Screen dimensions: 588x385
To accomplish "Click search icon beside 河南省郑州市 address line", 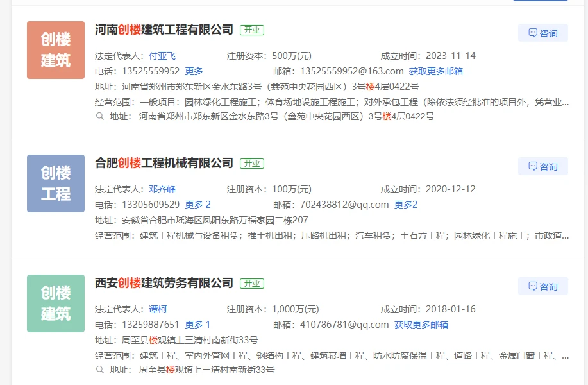I will 100,117.
